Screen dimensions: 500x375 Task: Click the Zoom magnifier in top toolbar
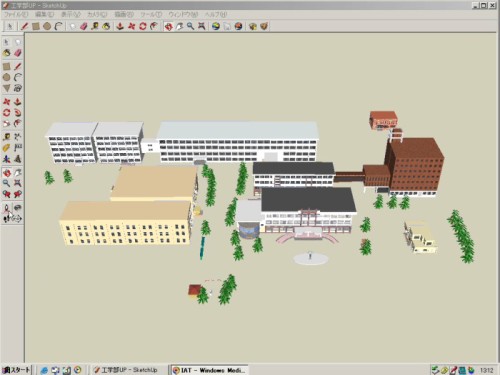click(190, 26)
